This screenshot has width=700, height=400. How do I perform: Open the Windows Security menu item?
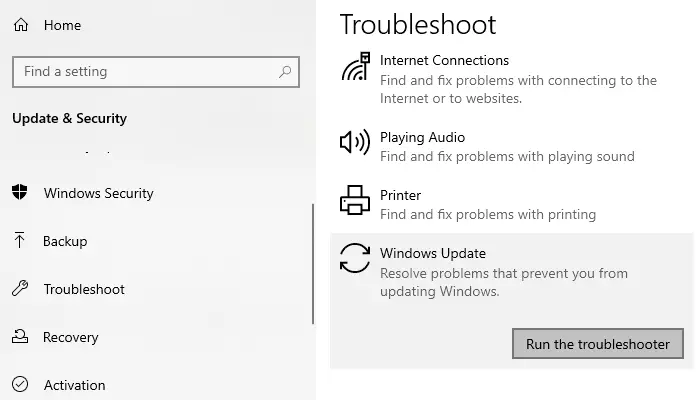(99, 193)
